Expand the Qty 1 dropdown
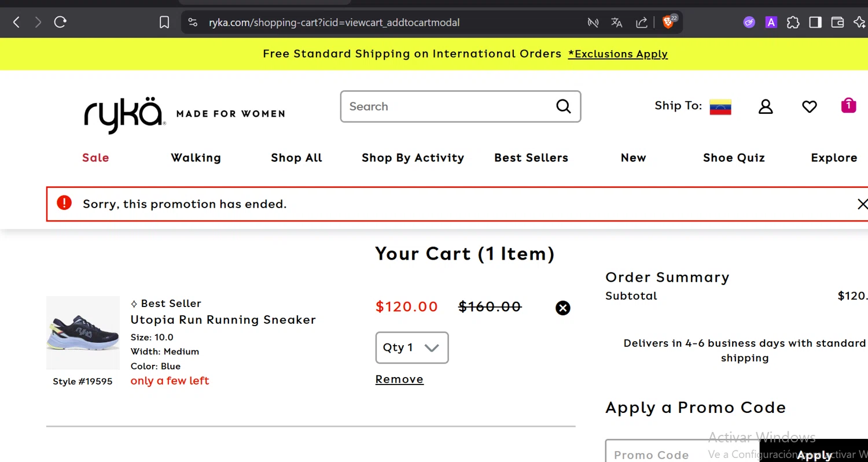Image resolution: width=868 pixels, height=462 pixels. [x=412, y=348]
